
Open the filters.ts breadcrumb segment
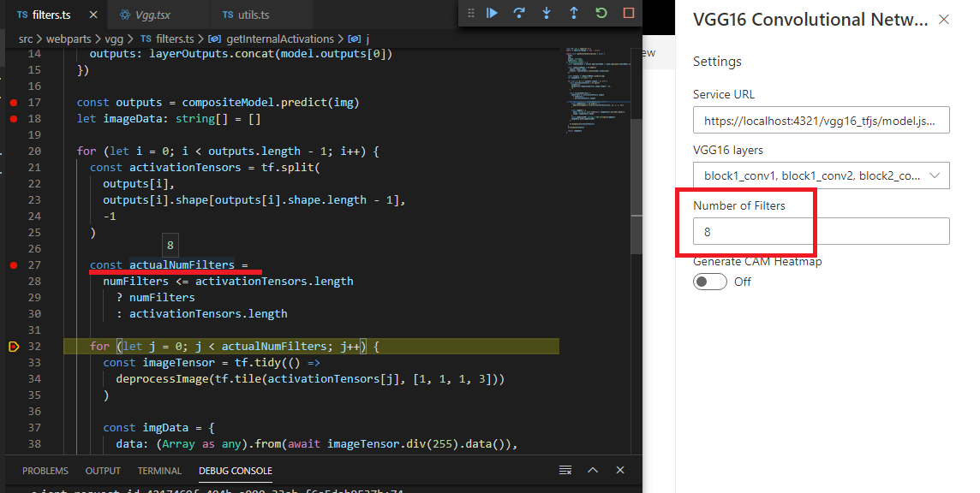point(167,39)
